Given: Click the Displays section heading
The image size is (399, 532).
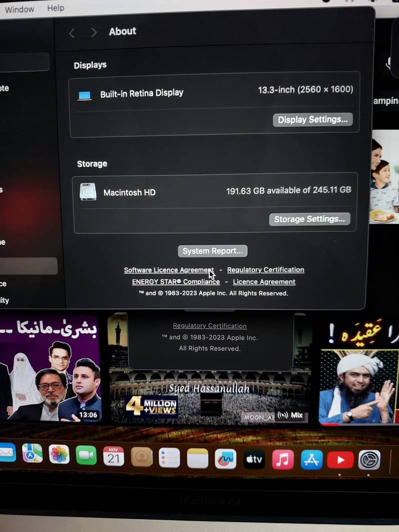Looking at the screenshot, I should click(x=90, y=65).
